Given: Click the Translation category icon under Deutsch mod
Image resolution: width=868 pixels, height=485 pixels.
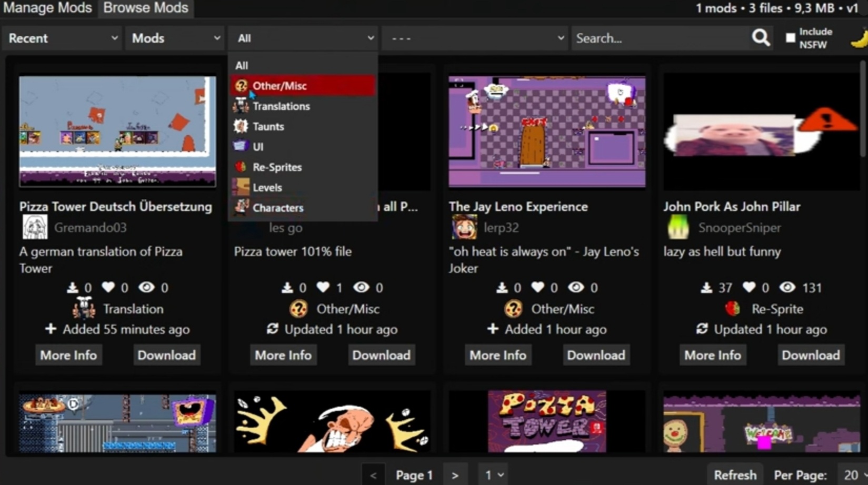Looking at the screenshot, I should [x=84, y=308].
